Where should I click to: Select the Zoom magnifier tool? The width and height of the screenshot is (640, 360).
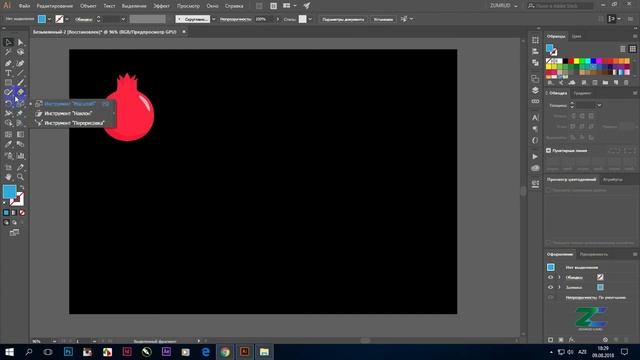click(x=20, y=177)
